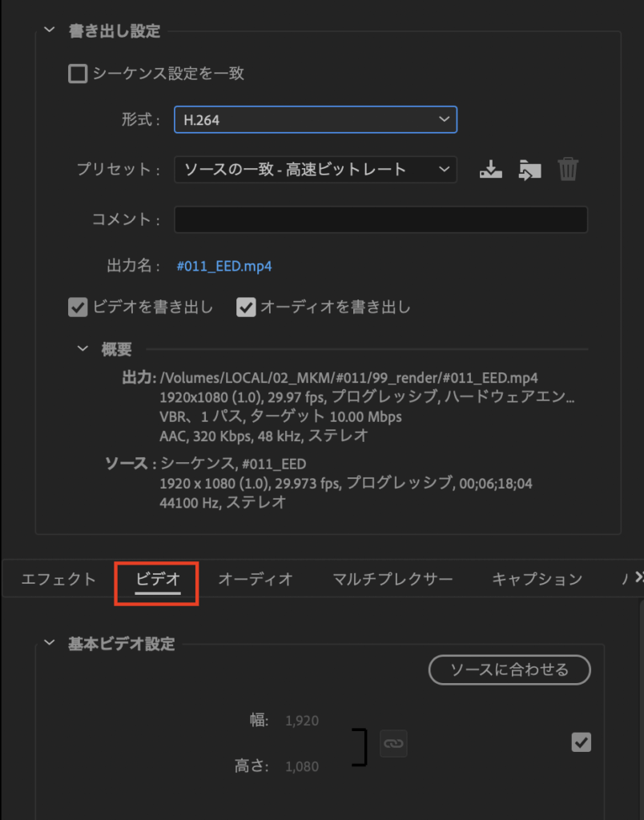This screenshot has height=820, width=644.
Task: Open the プリセット dropdown
Action: pos(316,170)
